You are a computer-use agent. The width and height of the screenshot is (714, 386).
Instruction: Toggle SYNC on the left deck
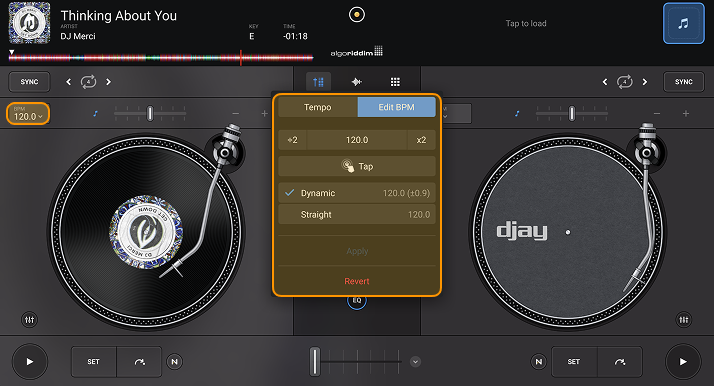click(29, 82)
